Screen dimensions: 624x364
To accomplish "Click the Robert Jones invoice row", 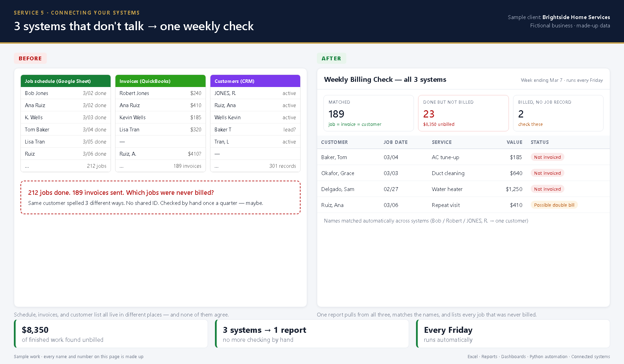I will [x=160, y=93].
